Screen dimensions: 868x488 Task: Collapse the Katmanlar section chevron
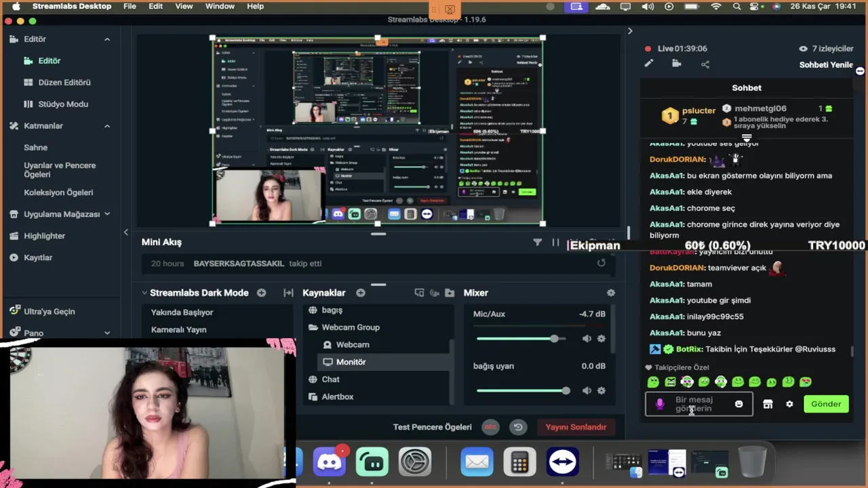click(107, 126)
